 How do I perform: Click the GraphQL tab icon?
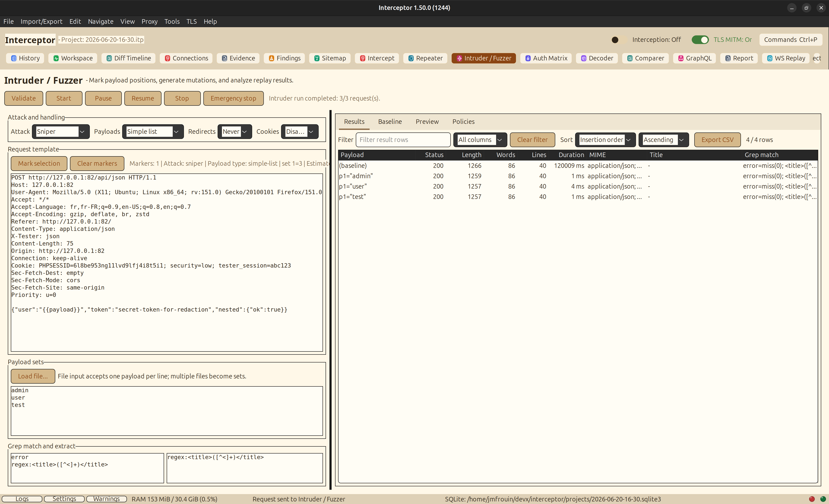tap(681, 58)
